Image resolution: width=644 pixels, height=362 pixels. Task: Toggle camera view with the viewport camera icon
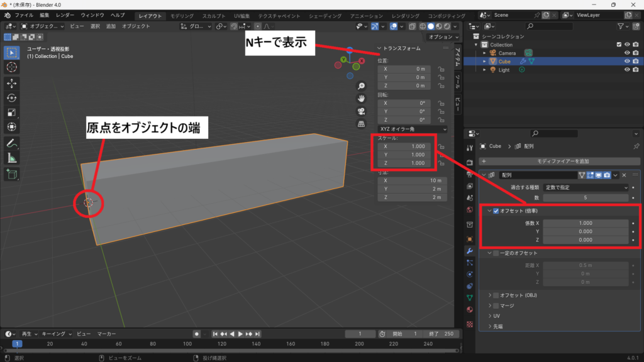pos(362,111)
